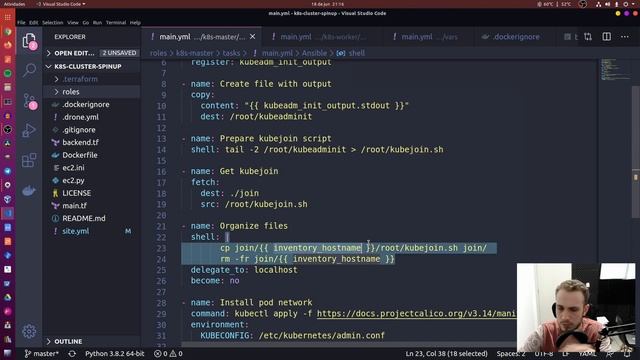Open site.yml in the explorer

92,231
